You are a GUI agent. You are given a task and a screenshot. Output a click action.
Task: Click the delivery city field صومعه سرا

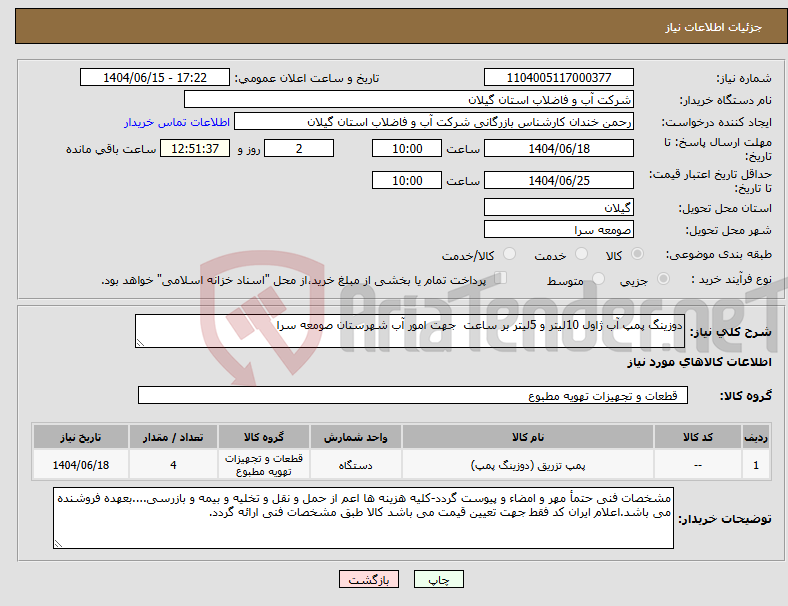click(558, 229)
